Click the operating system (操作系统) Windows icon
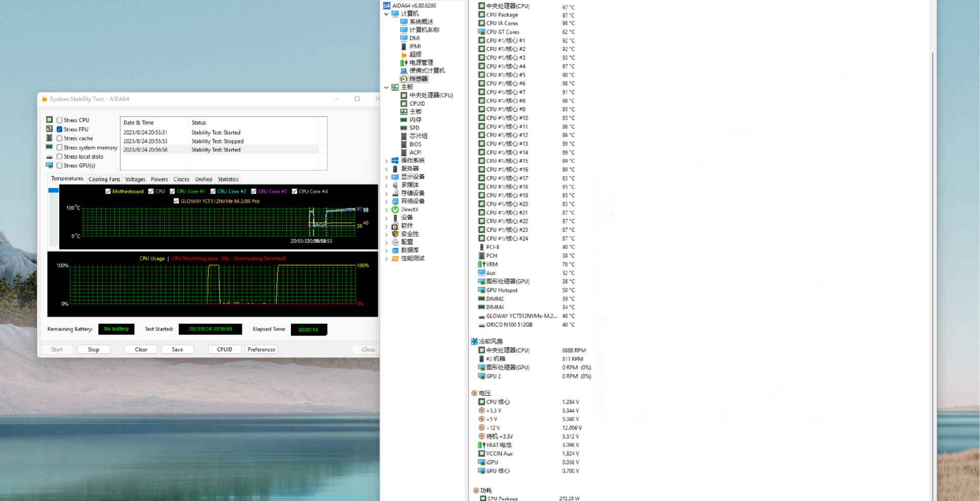This screenshot has width=980, height=501. point(395,160)
